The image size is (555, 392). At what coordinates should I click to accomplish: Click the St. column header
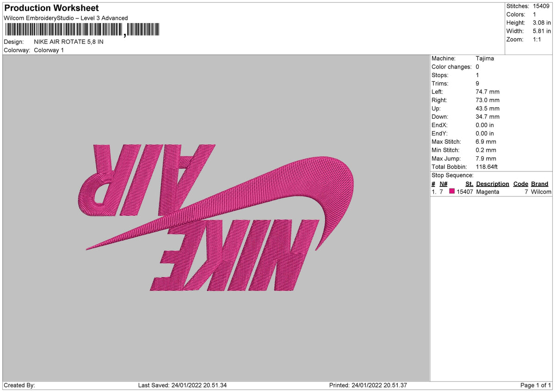pyautogui.click(x=469, y=184)
